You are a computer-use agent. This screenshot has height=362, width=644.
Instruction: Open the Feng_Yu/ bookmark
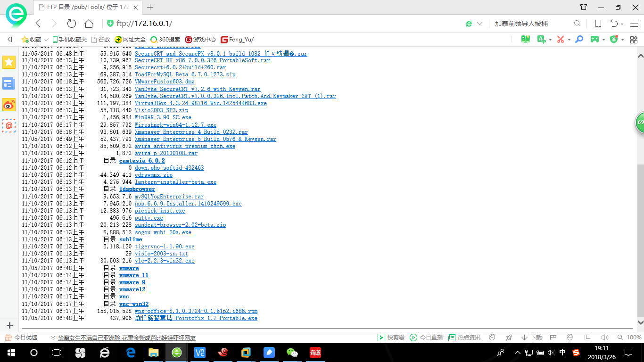(237, 40)
